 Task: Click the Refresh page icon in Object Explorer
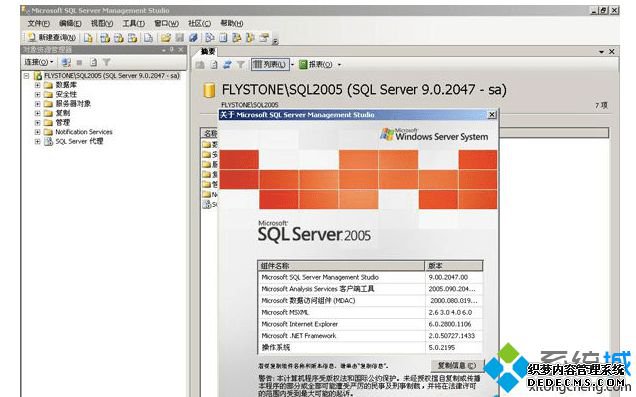pos(93,62)
